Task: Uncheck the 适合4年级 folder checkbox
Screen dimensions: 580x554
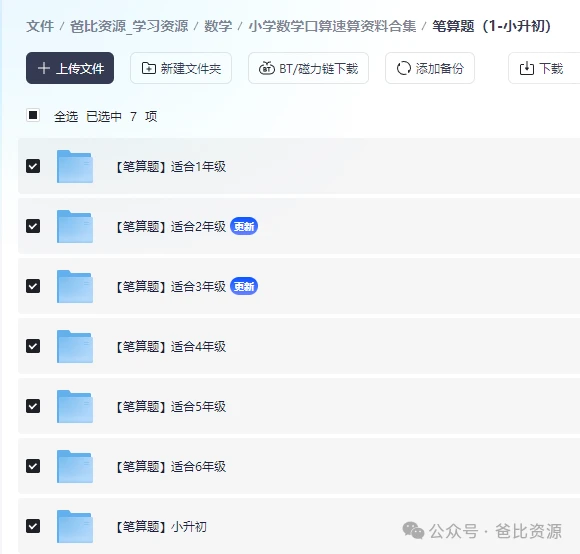Action: (33, 346)
